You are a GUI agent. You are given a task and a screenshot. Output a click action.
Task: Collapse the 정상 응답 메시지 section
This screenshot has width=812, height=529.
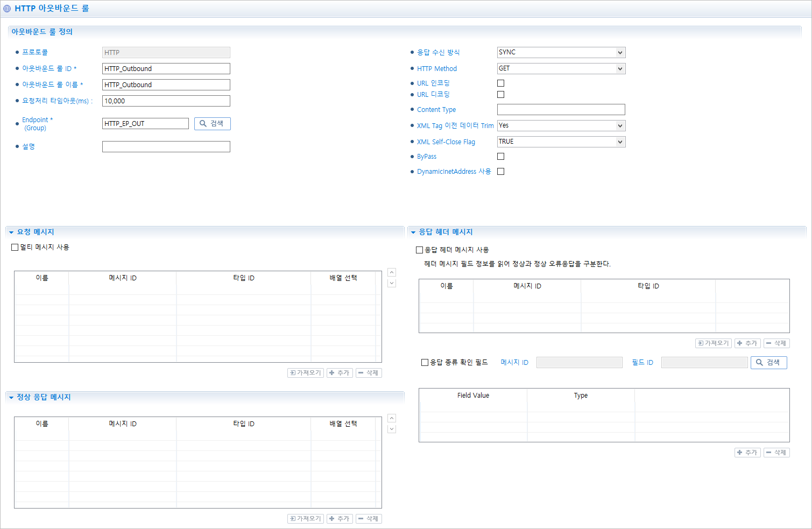[11, 397]
